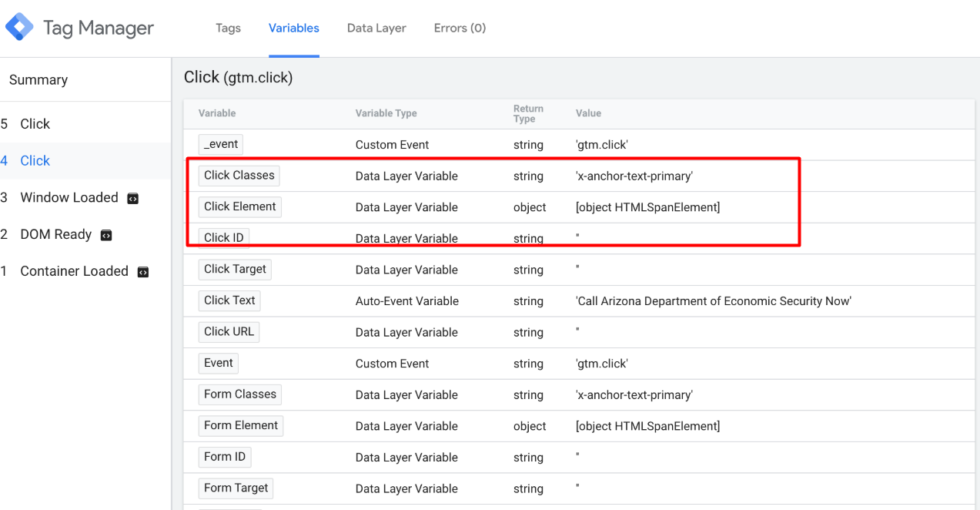Click the code icon beside Container Loaded
Image resolution: width=980 pixels, height=510 pixels.
point(142,272)
